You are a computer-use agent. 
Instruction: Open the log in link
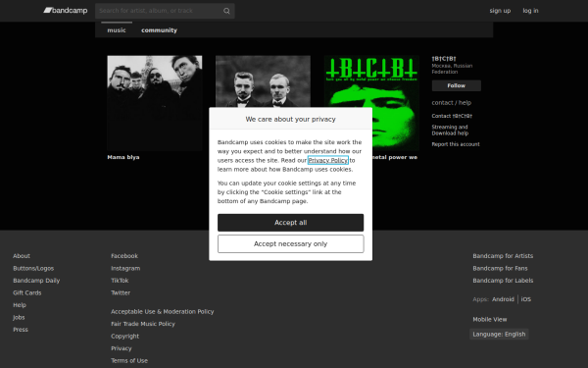[x=530, y=11]
